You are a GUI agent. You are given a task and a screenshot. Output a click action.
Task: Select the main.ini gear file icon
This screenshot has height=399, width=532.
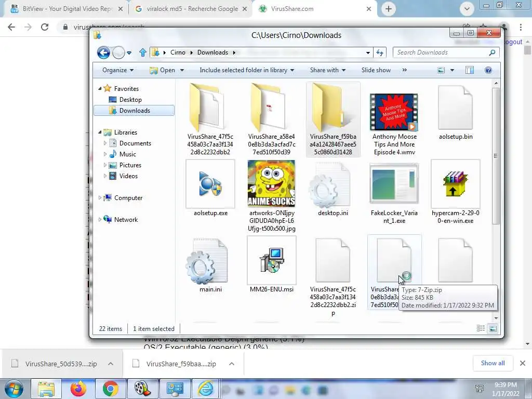coord(207,261)
